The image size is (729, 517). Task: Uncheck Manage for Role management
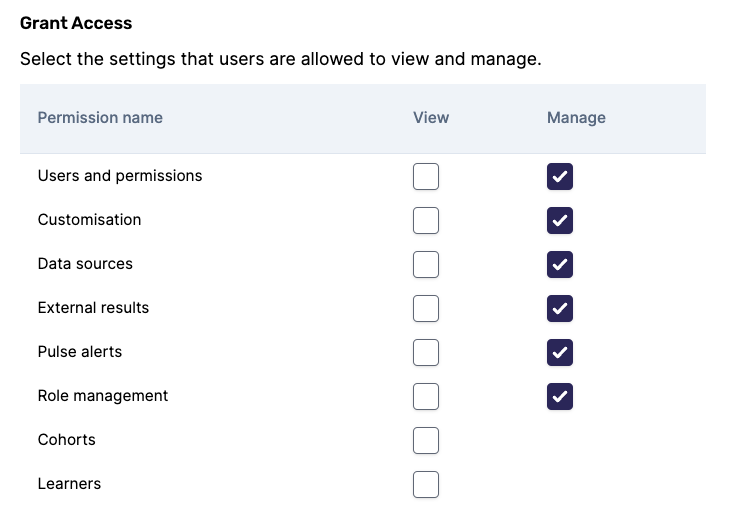tap(560, 397)
